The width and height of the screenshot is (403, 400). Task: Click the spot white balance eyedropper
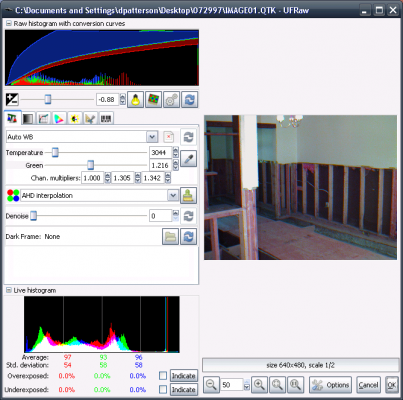click(x=188, y=159)
